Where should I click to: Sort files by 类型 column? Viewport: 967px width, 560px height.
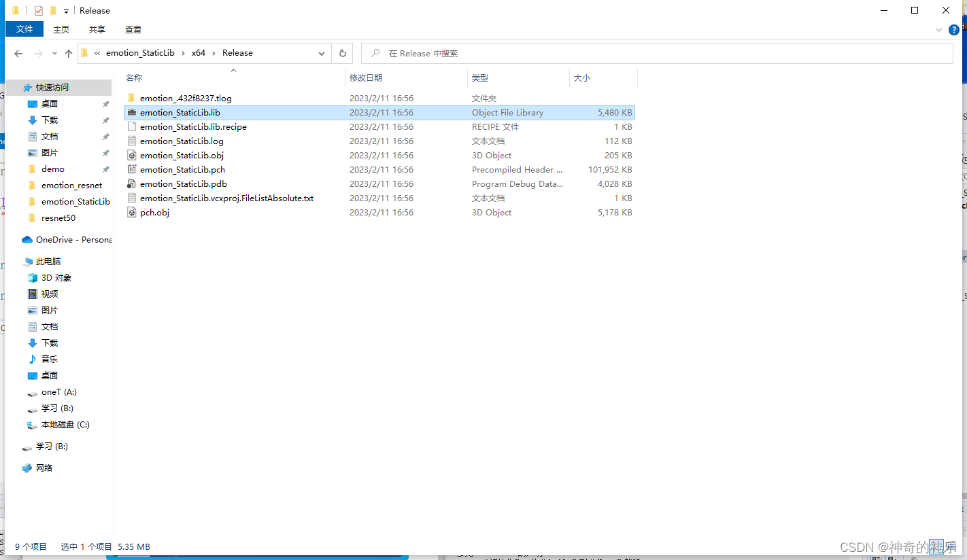[x=480, y=77]
